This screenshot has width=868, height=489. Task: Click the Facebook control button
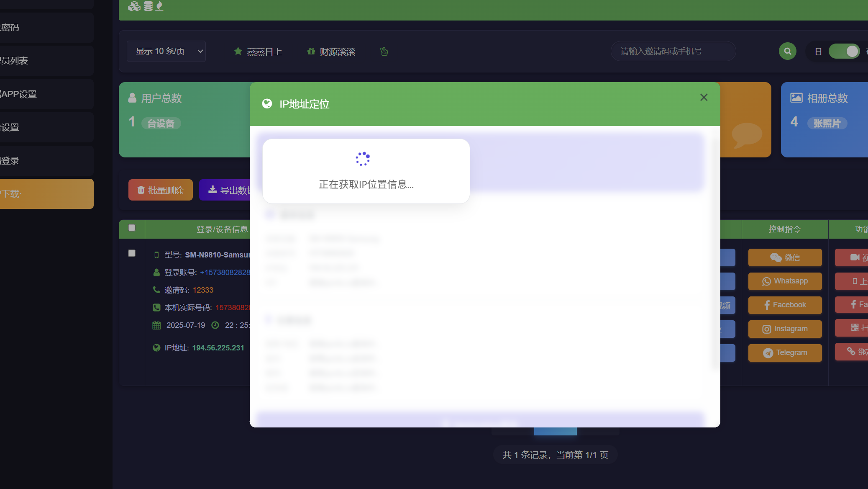[785, 305]
